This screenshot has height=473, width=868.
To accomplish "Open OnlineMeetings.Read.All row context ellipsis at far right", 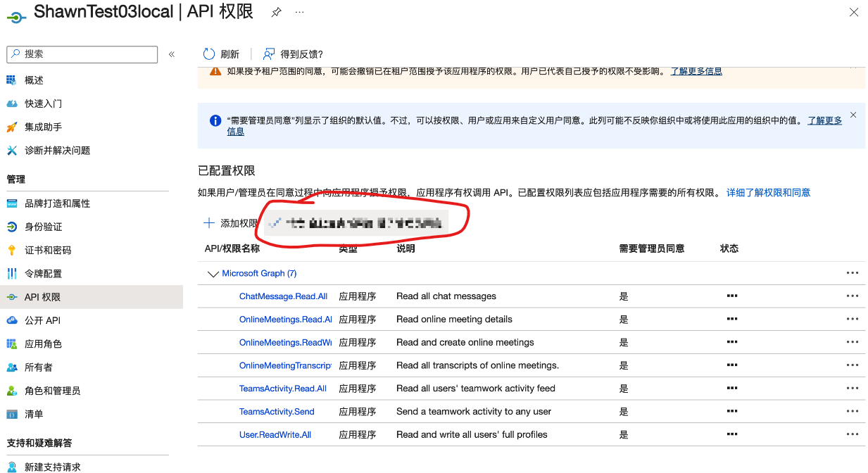I will (853, 320).
